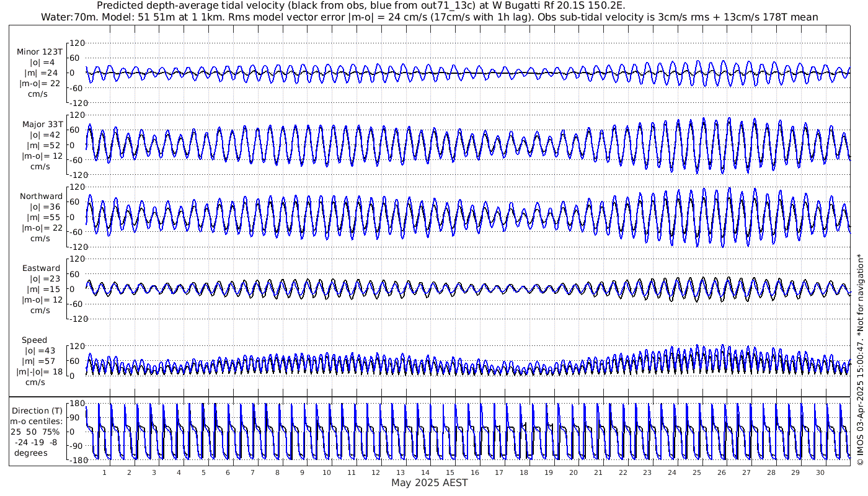This screenshot has height=496, width=868.
Task: Click day 26 on the date axis
Action: (721, 472)
